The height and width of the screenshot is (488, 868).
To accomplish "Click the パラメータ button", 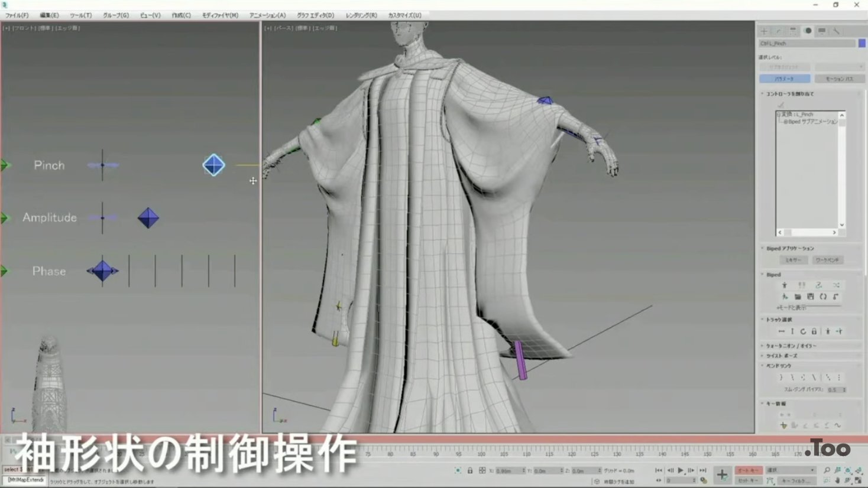I will tap(784, 79).
